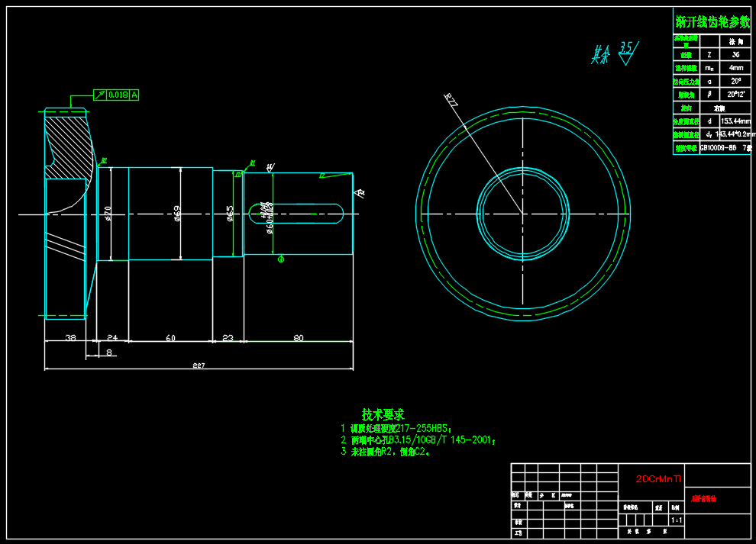This screenshot has width=756, height=544.
Task: Select the 60 length dimension text
Action: (170, 336)
